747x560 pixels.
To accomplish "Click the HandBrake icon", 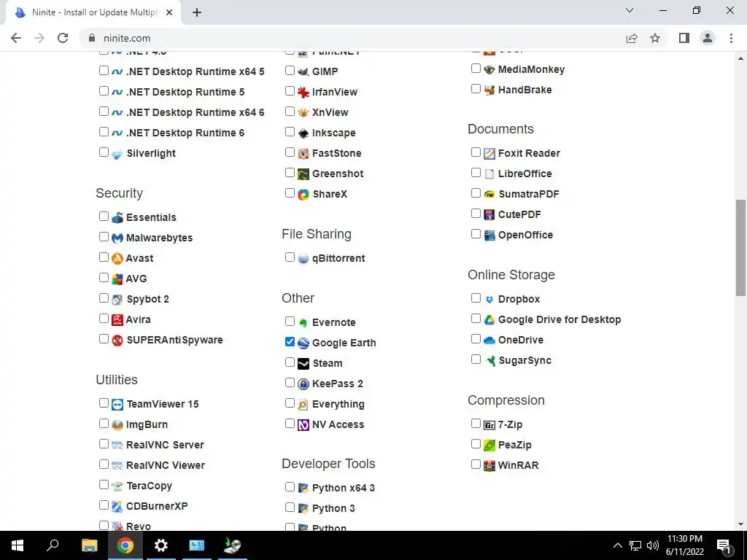I will [489, 90].
